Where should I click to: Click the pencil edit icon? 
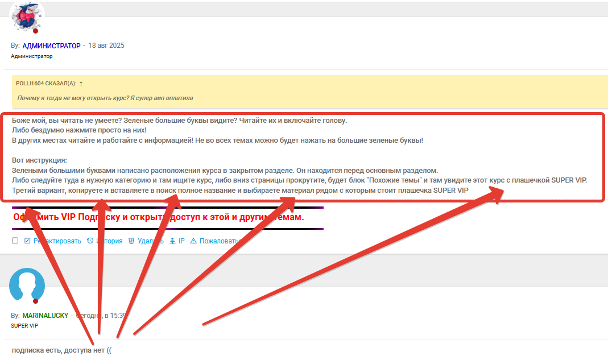[27, 241]
